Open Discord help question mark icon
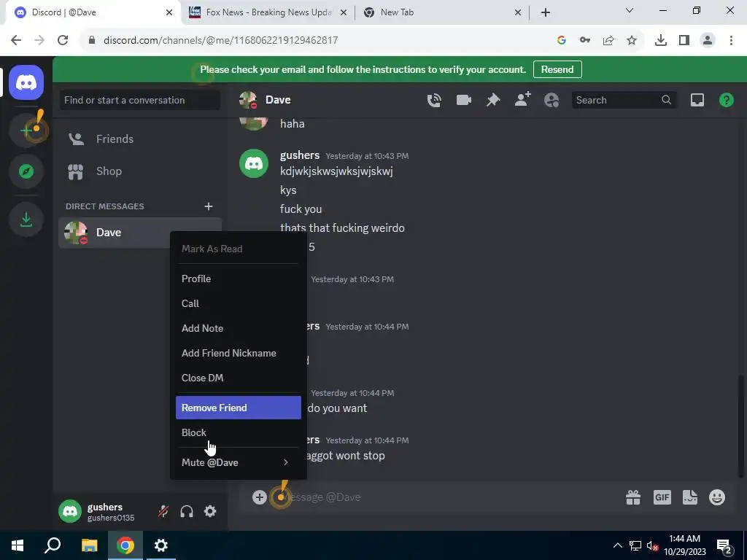The width and height of the screenshot is (747, 560). click(x=726, y=100)
